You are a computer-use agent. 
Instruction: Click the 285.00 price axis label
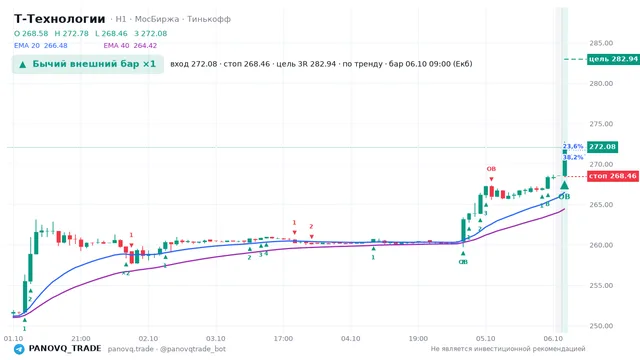pos(601,43)
